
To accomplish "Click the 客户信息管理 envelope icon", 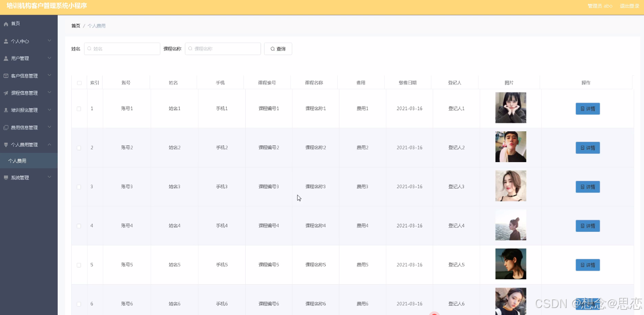I will coord(6,76).
